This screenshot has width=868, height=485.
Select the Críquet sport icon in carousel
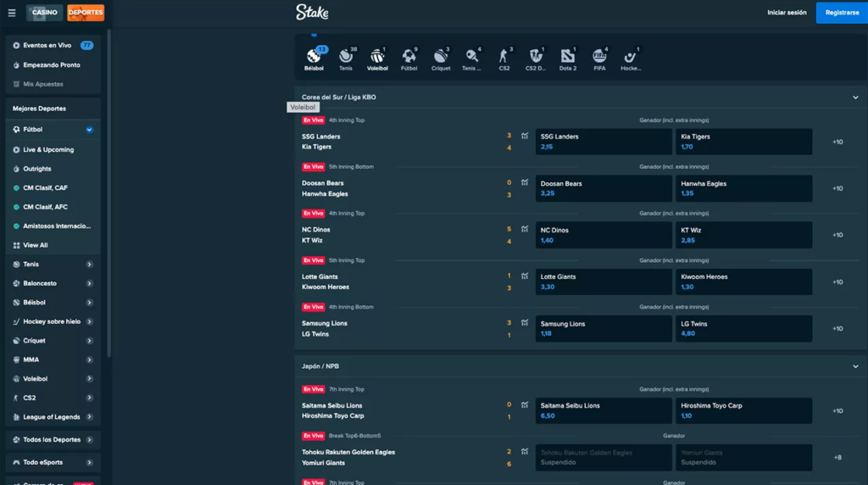coord(441,59)
